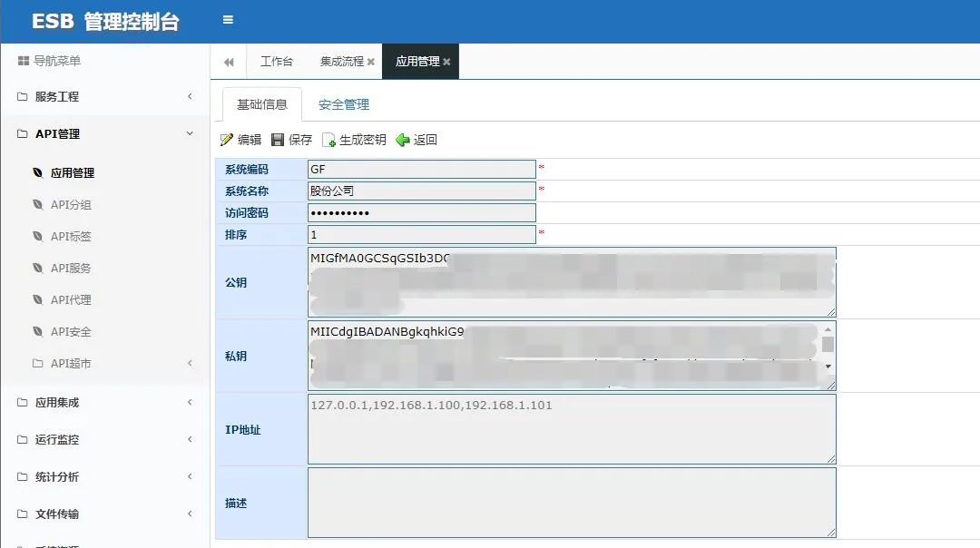
Task: Open API标签 in the sidebar
Action: [x=72, y=237]
